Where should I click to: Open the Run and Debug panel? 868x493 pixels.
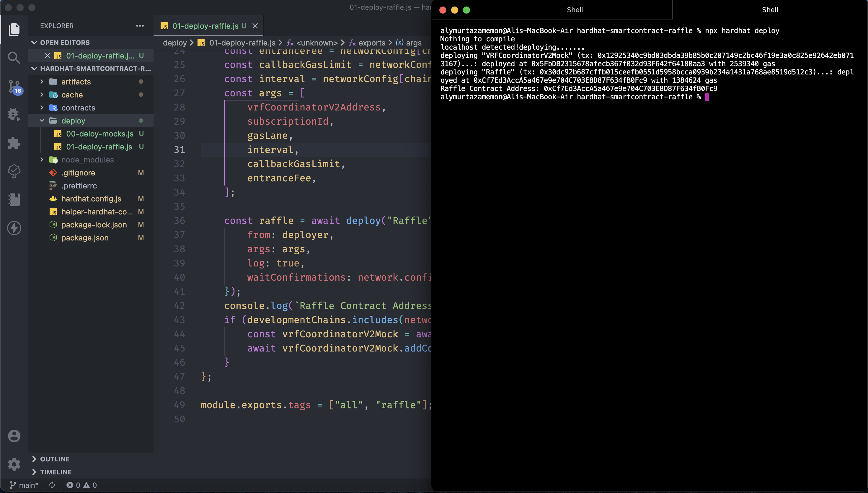[14, 114]
